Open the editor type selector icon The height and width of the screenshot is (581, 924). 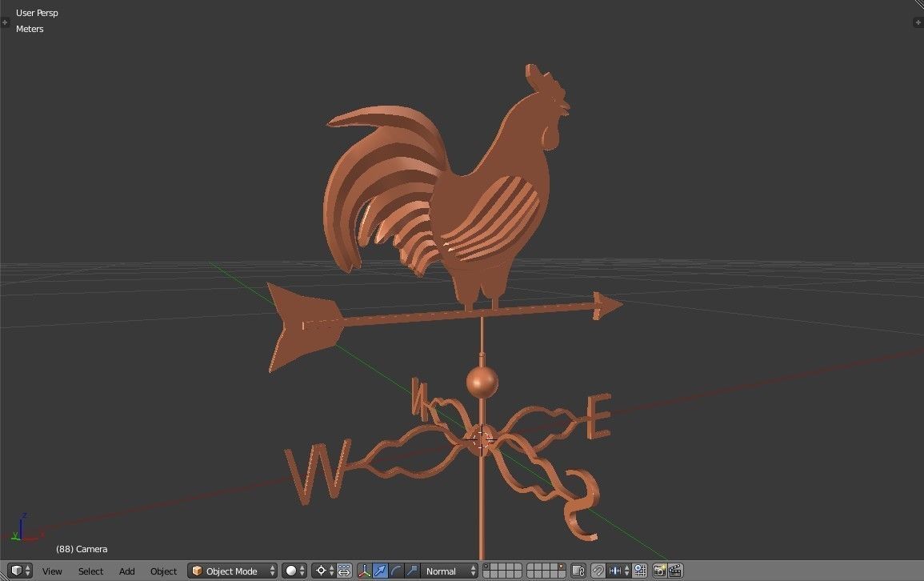point(16,571)
